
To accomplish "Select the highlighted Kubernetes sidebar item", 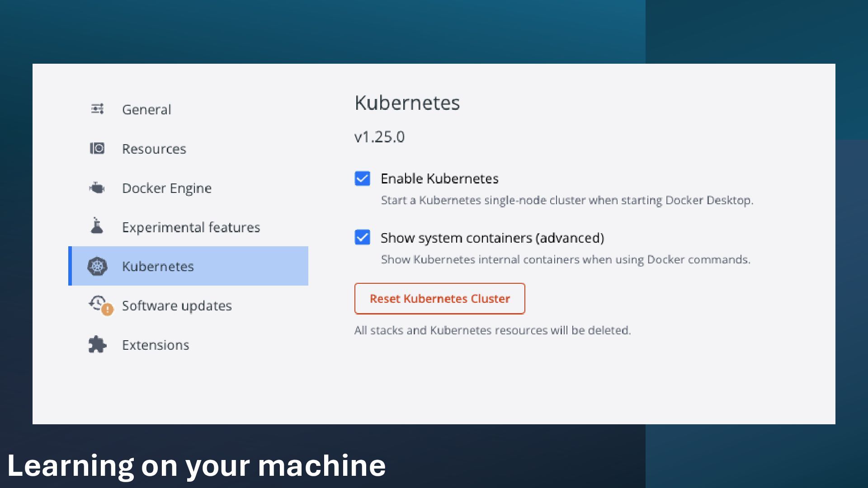I will click(158, 266).
